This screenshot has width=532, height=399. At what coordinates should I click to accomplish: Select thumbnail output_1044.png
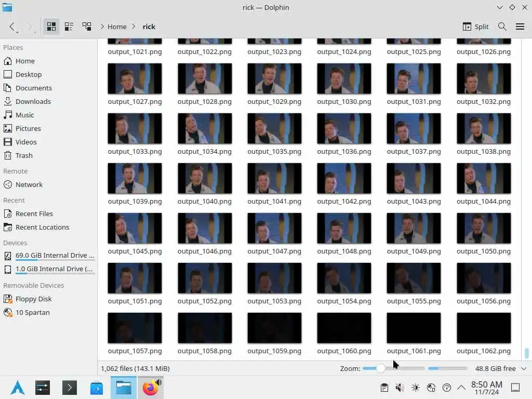(484, 178)
